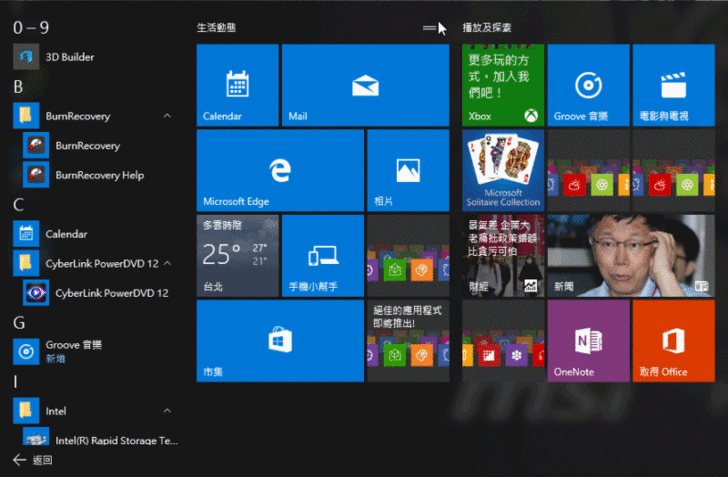
Task: Open the 絕佳的應用程式即將推出 tile
Action: (x=408, y=341)
